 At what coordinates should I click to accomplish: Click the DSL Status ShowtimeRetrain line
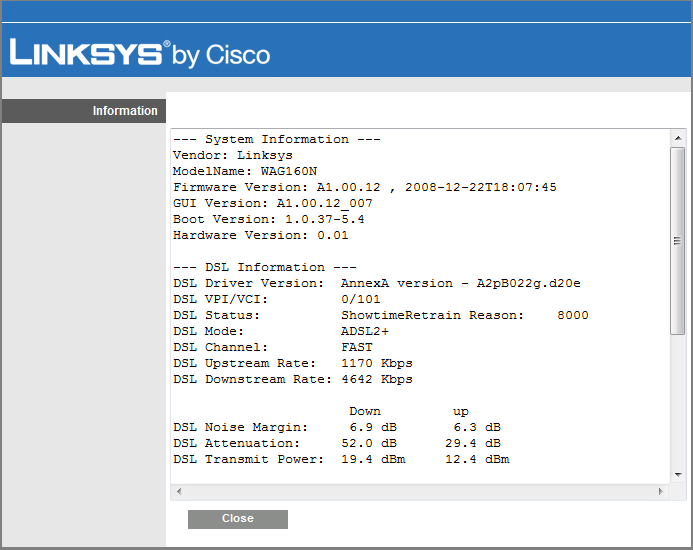[381, 315]
